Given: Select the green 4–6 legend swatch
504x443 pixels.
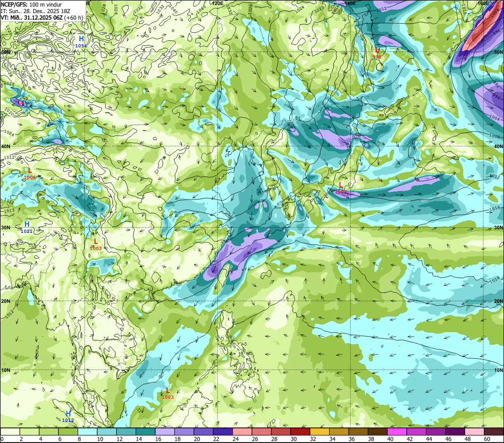Looking at the screenshot, I should [49, 431].
